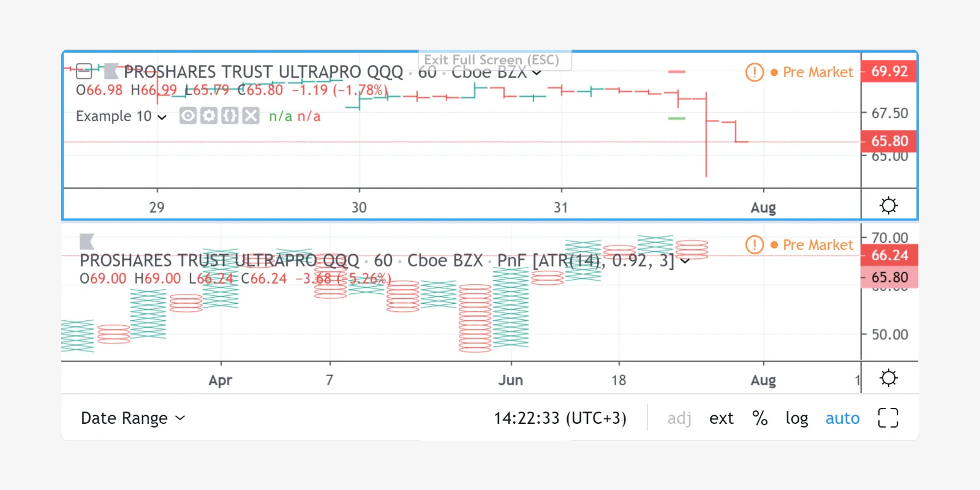This screenshot has height=490, width=980.
Task: Open top chart time axis settings gear
Action: pos(889,205)
